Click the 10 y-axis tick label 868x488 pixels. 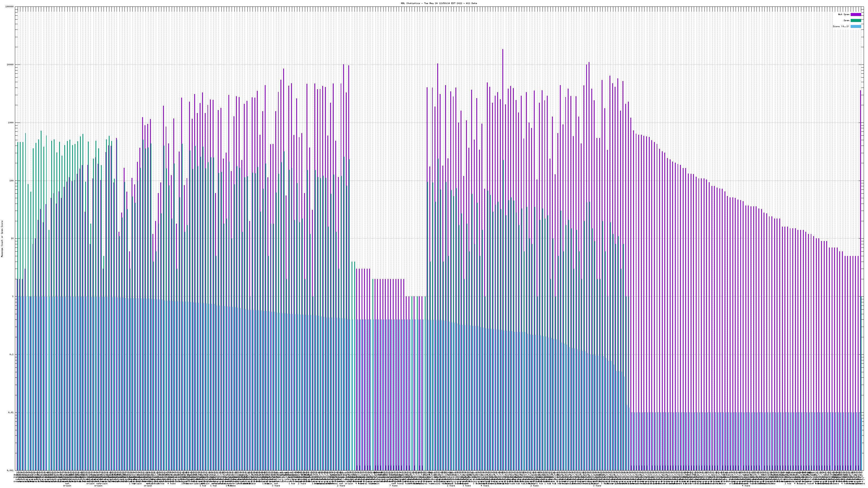click(x=12, y=239)
